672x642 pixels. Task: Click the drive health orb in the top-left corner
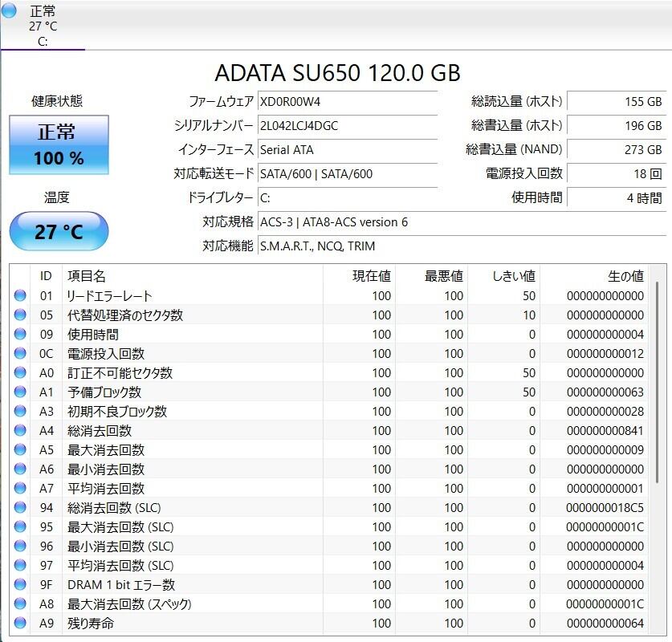click(x=10, y=10)
